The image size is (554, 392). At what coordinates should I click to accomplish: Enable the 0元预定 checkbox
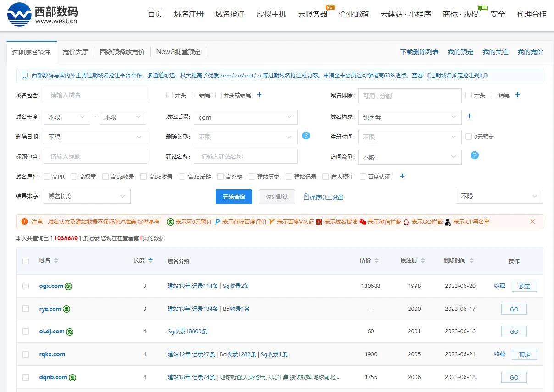469,137
